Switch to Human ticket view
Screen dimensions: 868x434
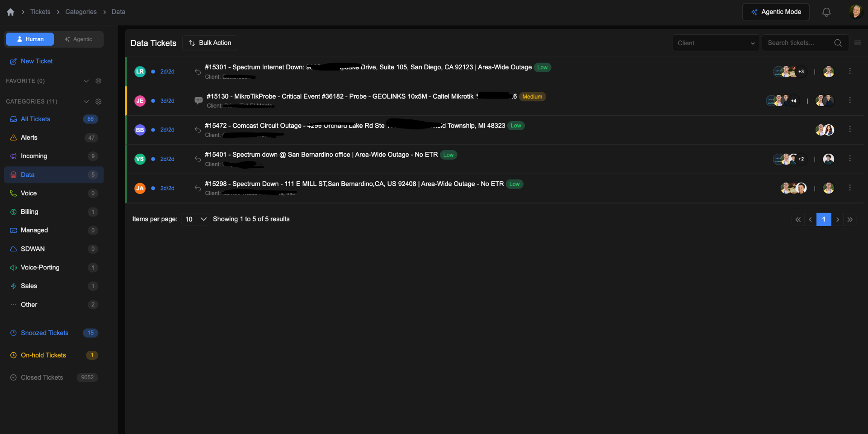(30, 39)
